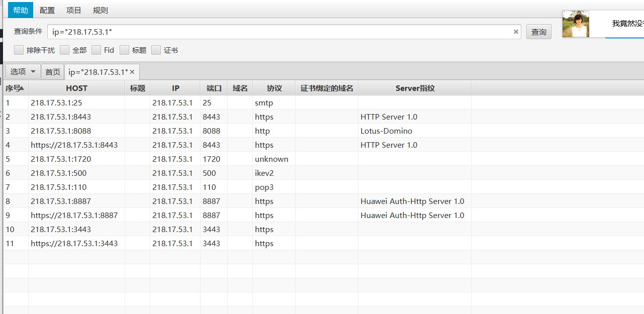The image size is (644, 314).
Task: Sort by the 端口 column header
Action: tap(214, 88)
